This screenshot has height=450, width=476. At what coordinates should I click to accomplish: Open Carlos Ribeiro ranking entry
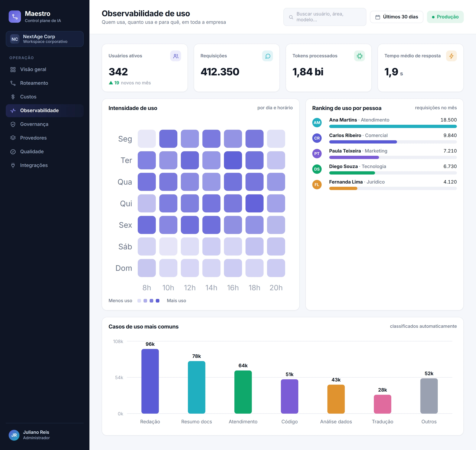pyautogui.click(x=384, y=138)
